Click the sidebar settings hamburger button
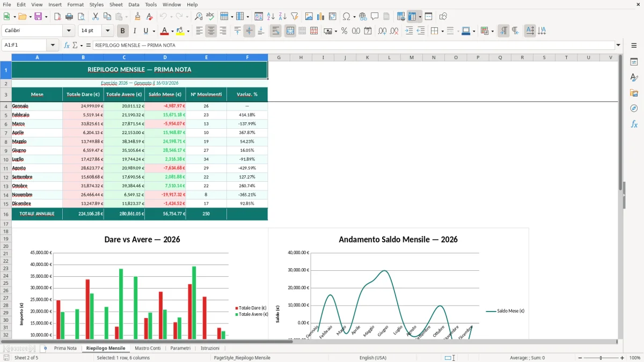This screenshot has width=644, height=362. click(x=634, y=45)
